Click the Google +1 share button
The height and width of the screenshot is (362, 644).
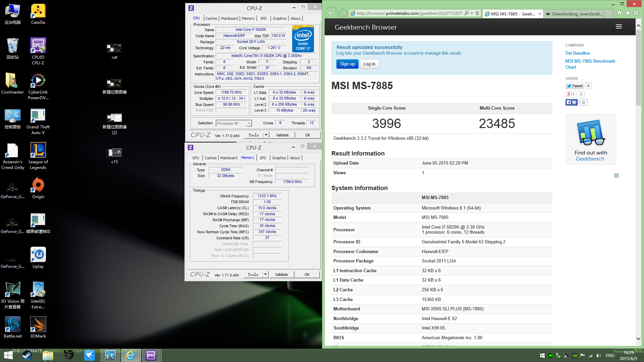tap(571, 94)
